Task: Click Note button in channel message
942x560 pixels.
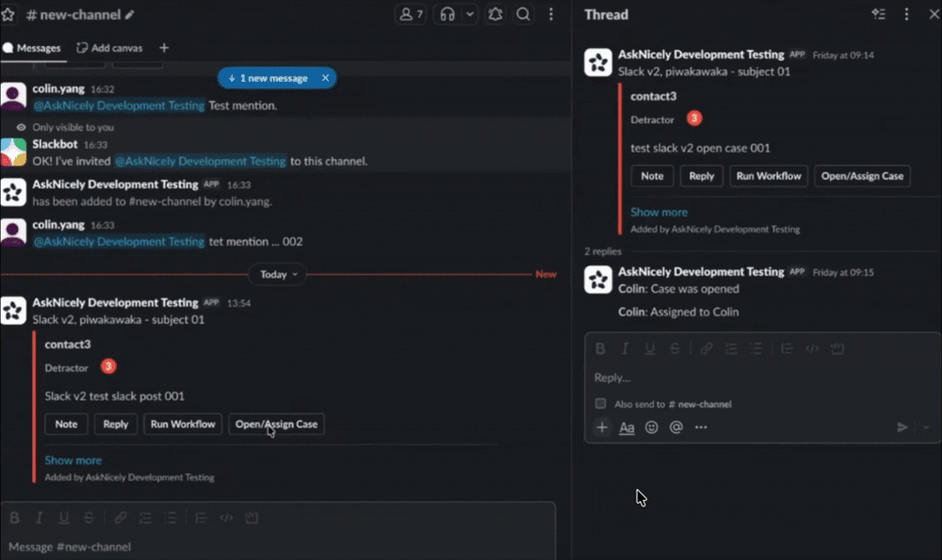Action: [x=66, y=424]
